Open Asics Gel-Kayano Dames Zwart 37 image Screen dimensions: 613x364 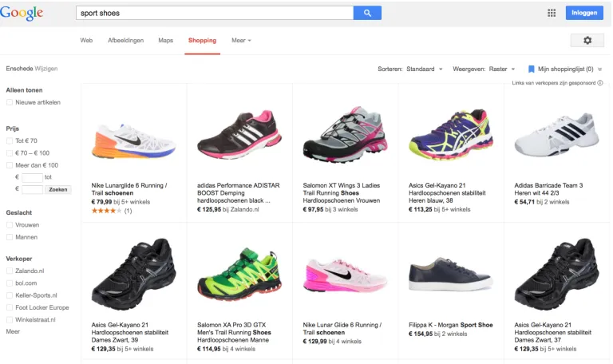tap(556, 274)
